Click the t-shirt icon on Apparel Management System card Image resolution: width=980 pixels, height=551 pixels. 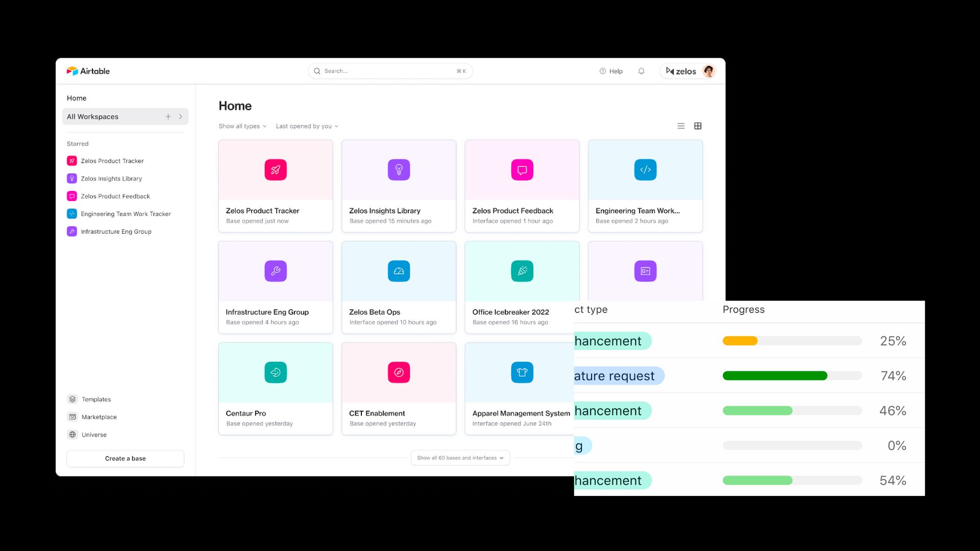[x=522, y=372]
